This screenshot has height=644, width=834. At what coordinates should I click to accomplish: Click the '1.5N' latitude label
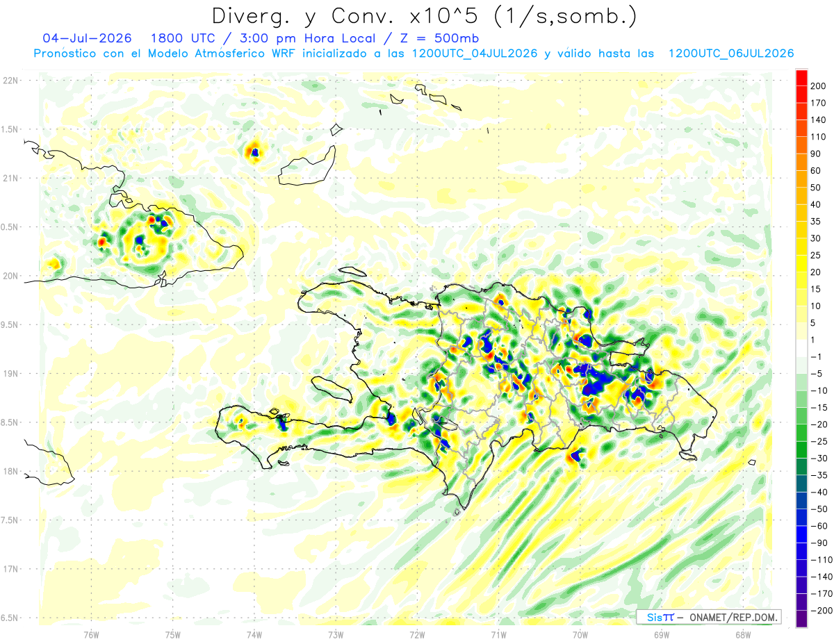[10, 129]
